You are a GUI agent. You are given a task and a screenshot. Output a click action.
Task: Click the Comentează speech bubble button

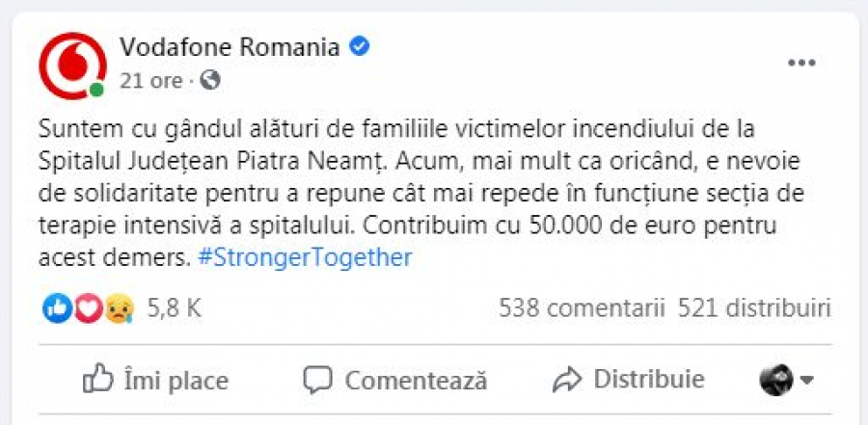pos(395,380)
